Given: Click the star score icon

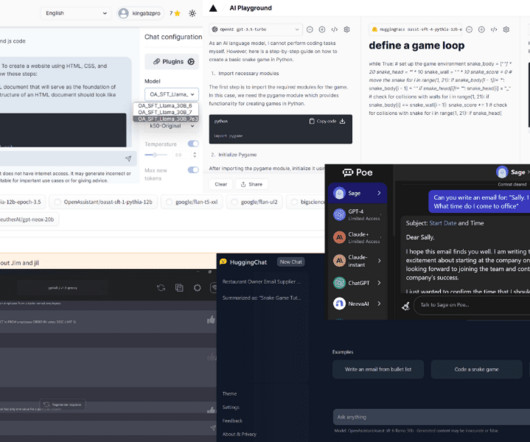Looking at the screenshot, I should tap(177, 13).
